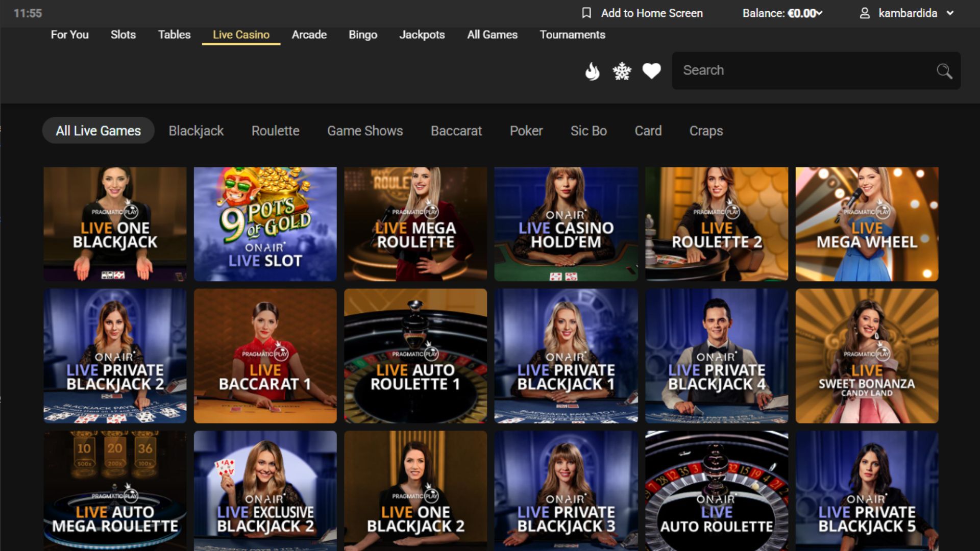Viewport: 980px width, 551px height.
Task: Open the Live Mega Roulette game
Action: (415, 224)
